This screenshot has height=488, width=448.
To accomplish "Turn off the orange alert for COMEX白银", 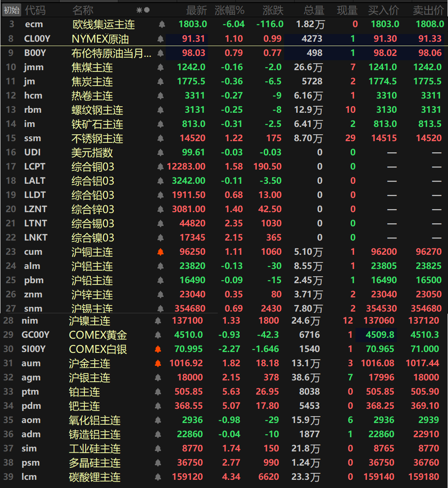I will click(158, 349).
